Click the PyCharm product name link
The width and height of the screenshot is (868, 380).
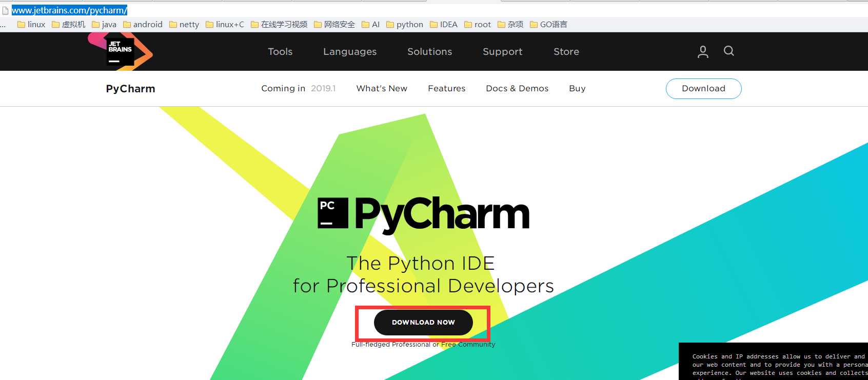130,89
